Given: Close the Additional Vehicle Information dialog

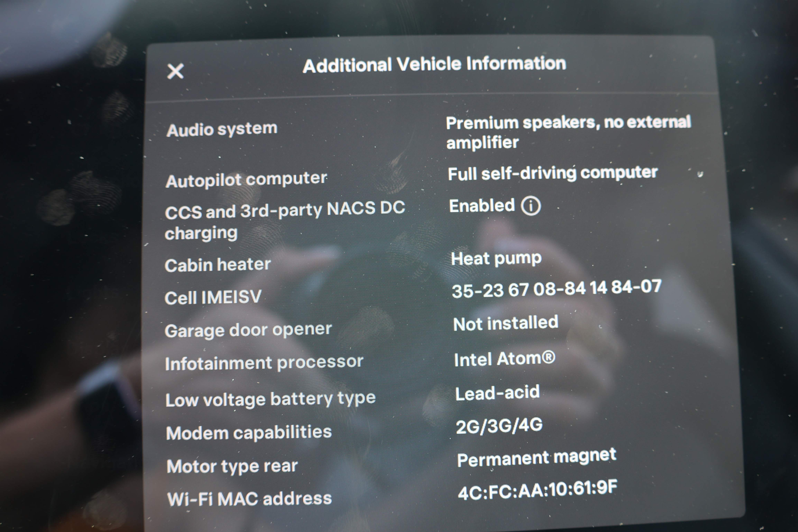Looking at the screenshot, I should (175, 71).
